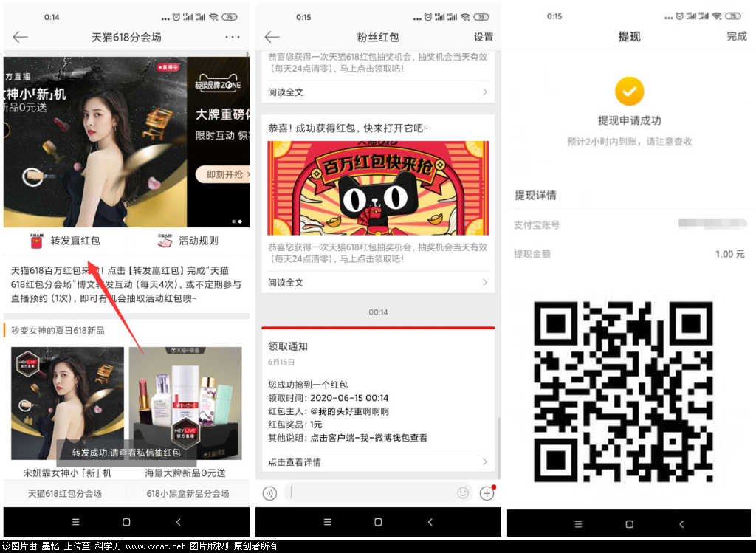Open 设置 in the 粉丝红包 header
The image size is (756, 553).
[484, 37]
